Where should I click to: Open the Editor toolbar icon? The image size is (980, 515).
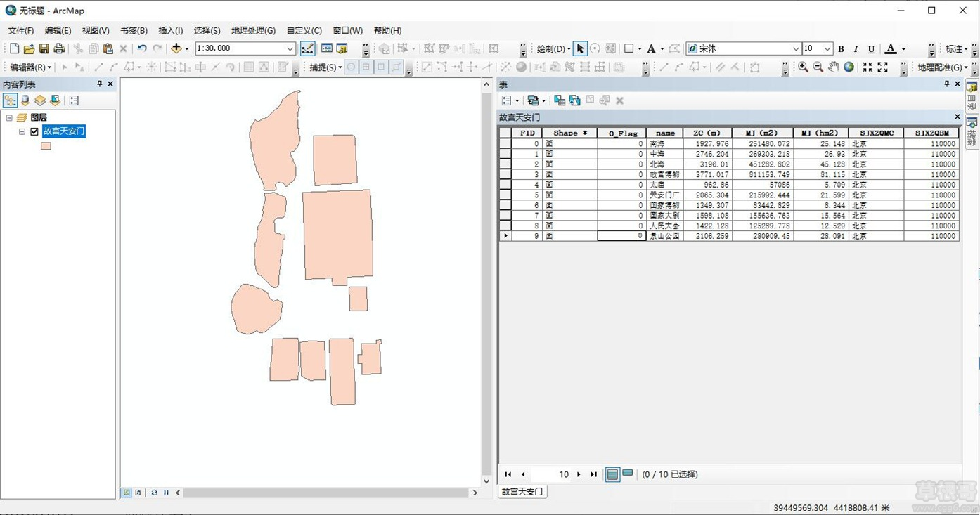click(307, 48)
